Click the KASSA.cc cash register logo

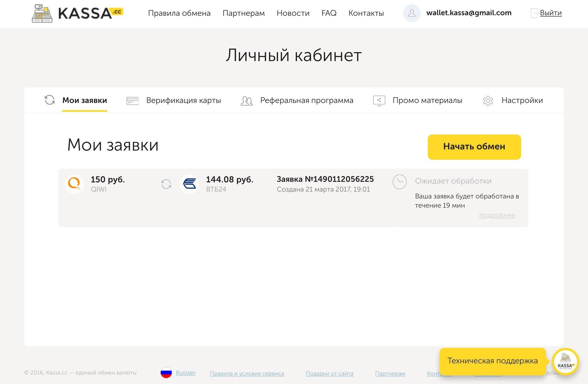(x=77, y=13)
